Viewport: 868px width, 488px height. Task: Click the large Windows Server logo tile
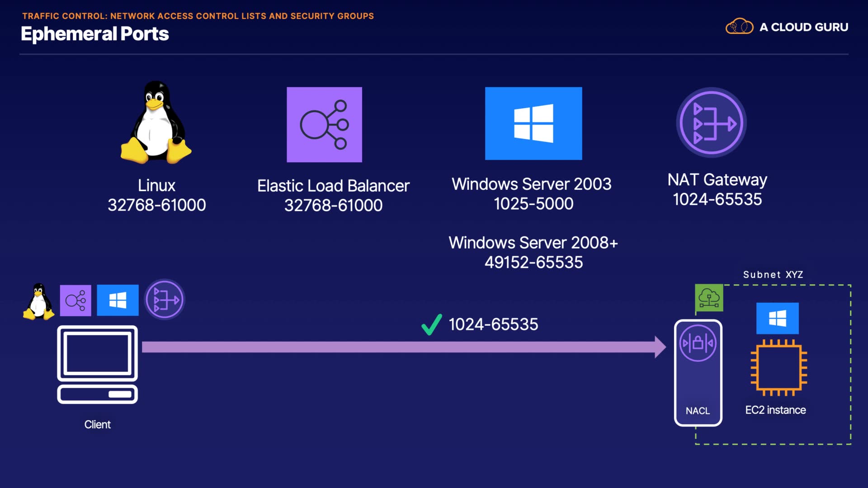pyautogui.click(x=533, y=123)
